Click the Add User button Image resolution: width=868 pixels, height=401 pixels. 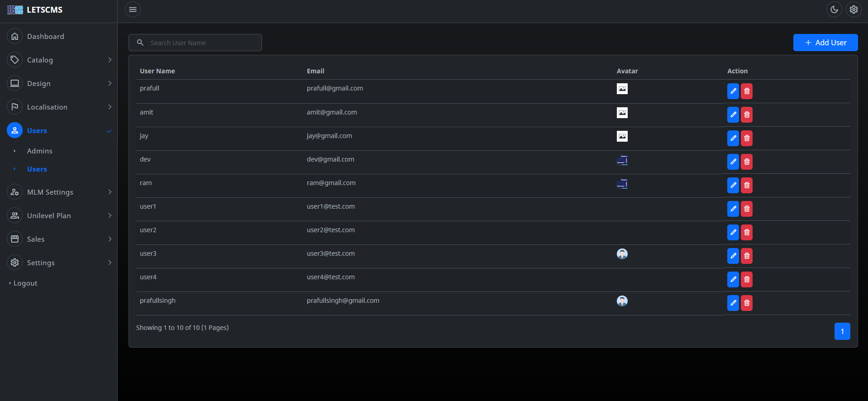pyautogui.click(x=825, y=43)
